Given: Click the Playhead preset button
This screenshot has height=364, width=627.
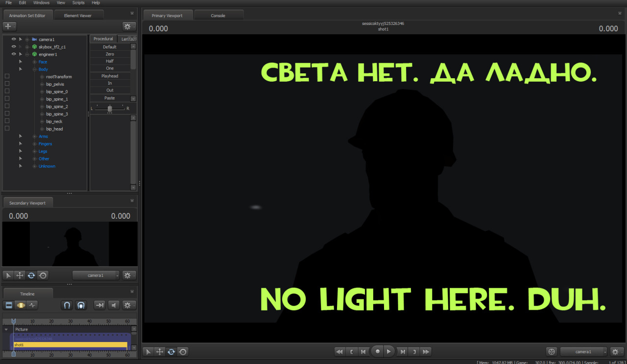Looking at the screenshot, I should click(110, 76).
